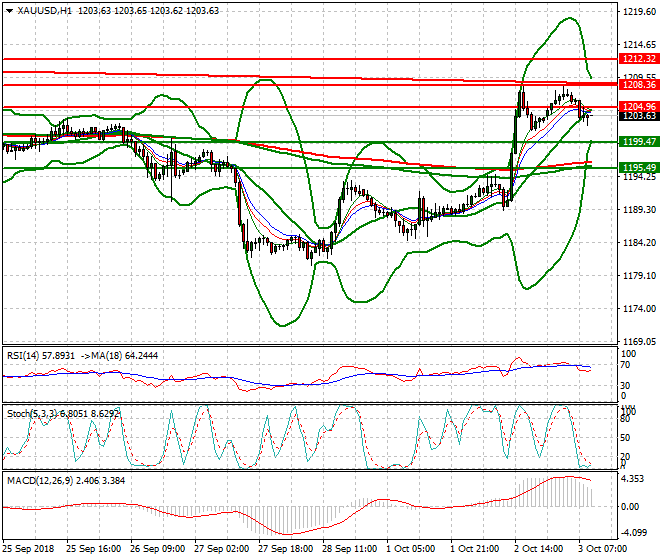Click the 2 Oct 14:00 time label
Viewport: 660px width, 560px height.
pos(538,549)
